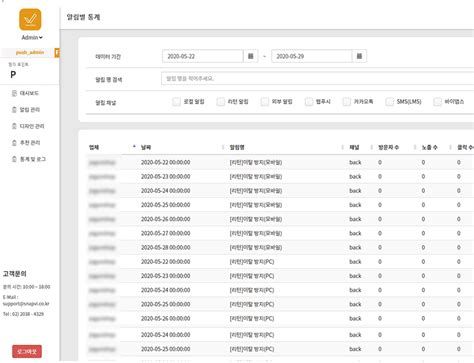Viewport: 474px width, 363px height.
Task: Toggle the 리턴 알림 checkbox
Action: 220,101
